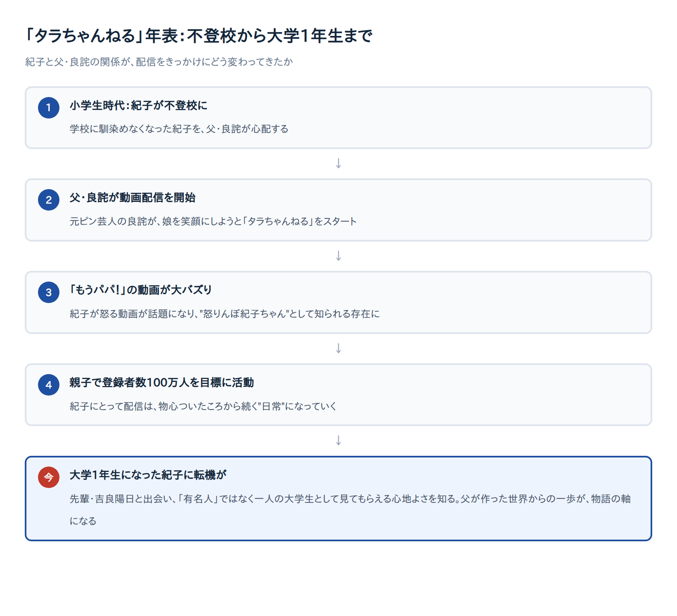The height and width of the screenshot is (616, 677).
Task: Select the page title 「タラちゃんねる」年表
Action: 199,36
